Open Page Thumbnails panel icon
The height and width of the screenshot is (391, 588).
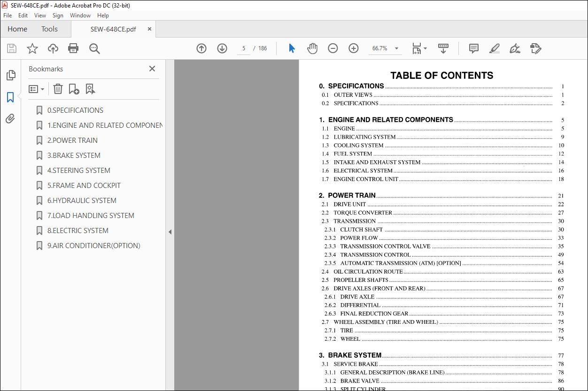[10, 75]
